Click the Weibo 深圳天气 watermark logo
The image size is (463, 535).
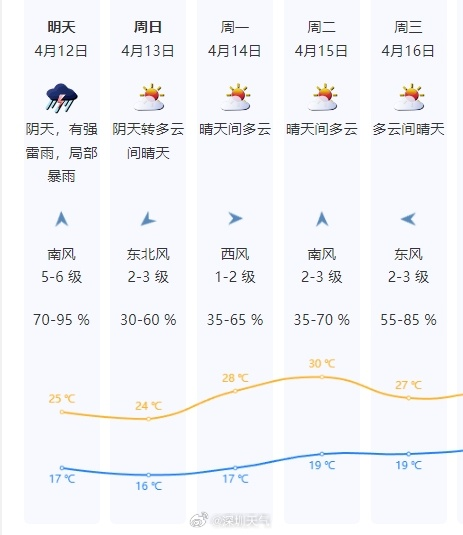(231, 520)
